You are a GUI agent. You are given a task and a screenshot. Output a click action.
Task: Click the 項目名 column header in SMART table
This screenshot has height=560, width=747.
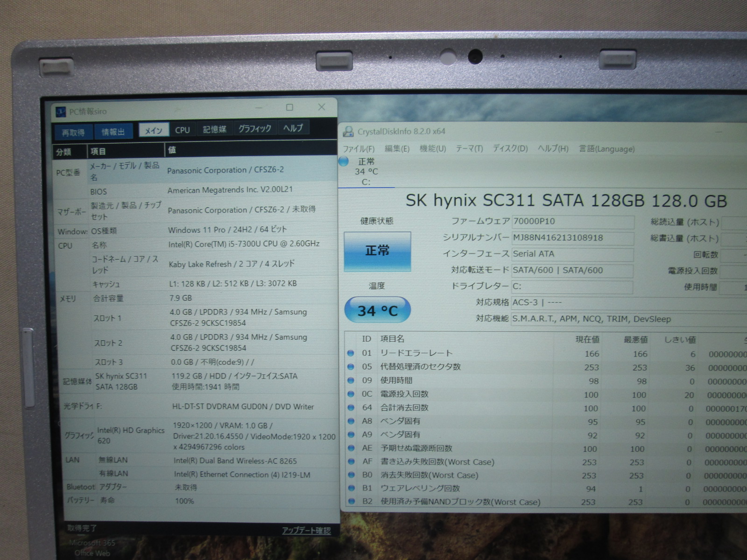pos(392,339)
